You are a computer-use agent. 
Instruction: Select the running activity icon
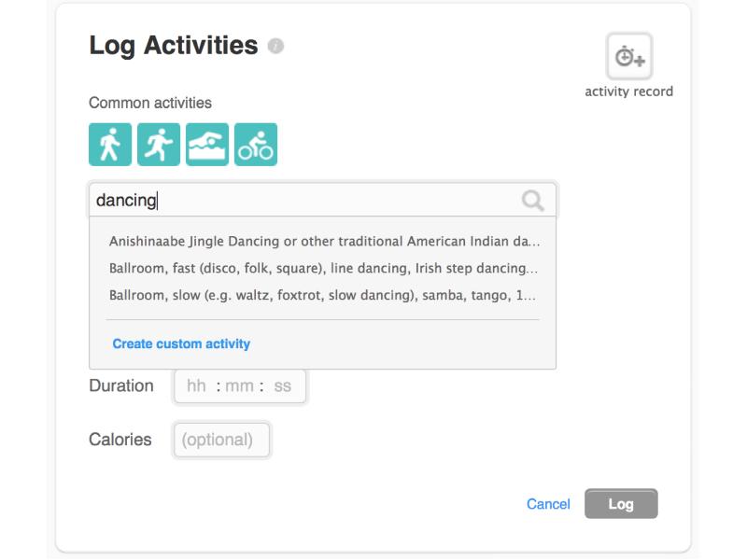[159, 145]
